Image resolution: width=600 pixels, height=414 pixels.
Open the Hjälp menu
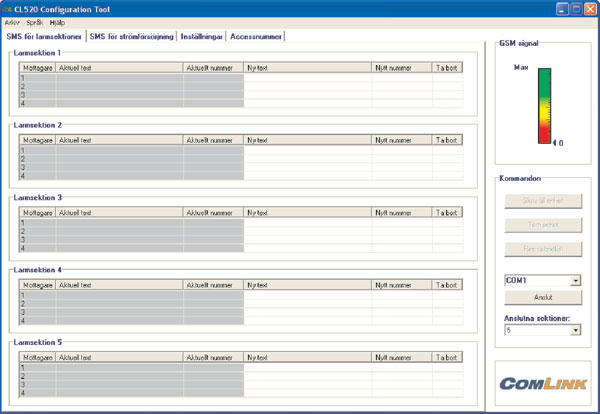click(x=57, y=21)
